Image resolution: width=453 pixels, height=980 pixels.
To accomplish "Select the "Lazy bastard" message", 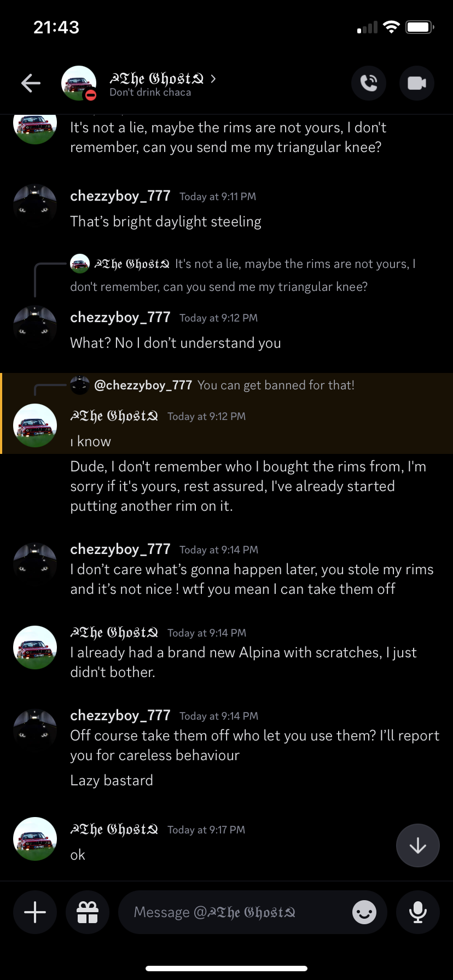I will point(112,780).
